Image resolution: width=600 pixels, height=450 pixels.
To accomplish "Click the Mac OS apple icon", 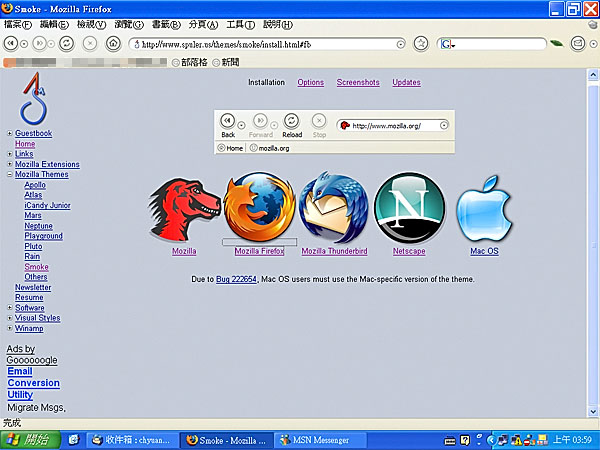I will click(x=484, y=208).
